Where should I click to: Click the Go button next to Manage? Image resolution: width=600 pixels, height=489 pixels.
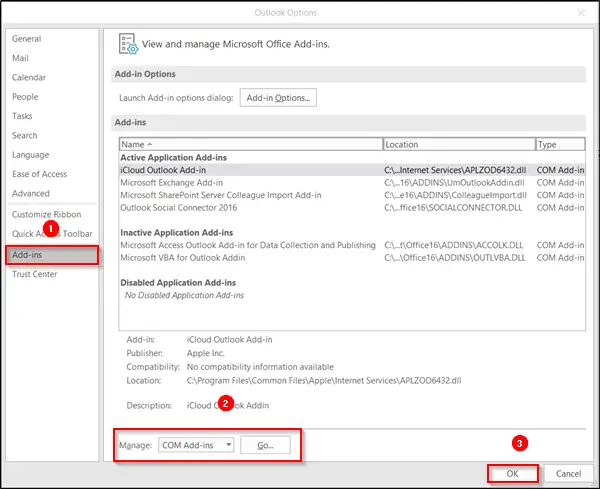tap(265, 445)
